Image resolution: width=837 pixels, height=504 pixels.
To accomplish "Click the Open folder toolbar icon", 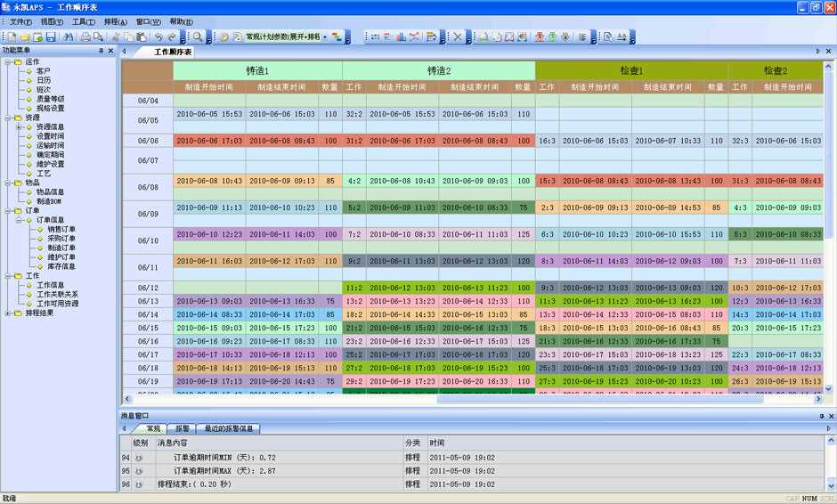I will pos(25,37).
